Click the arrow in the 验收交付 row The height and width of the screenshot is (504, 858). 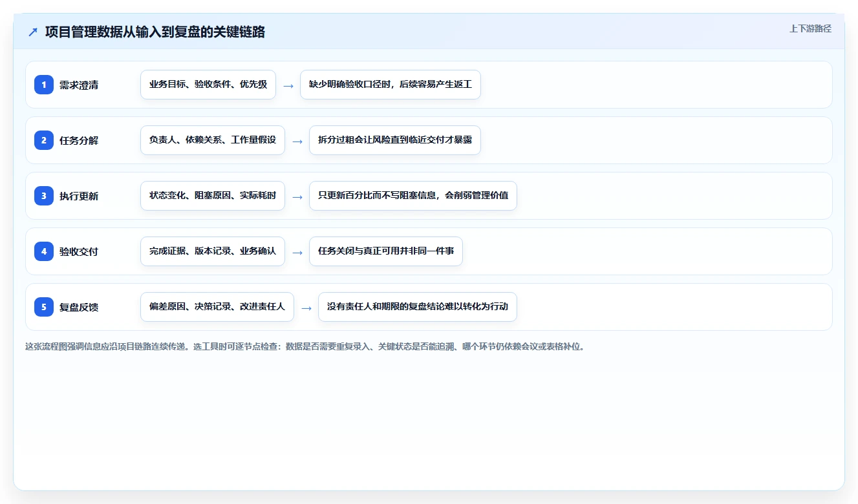point(297,252)
